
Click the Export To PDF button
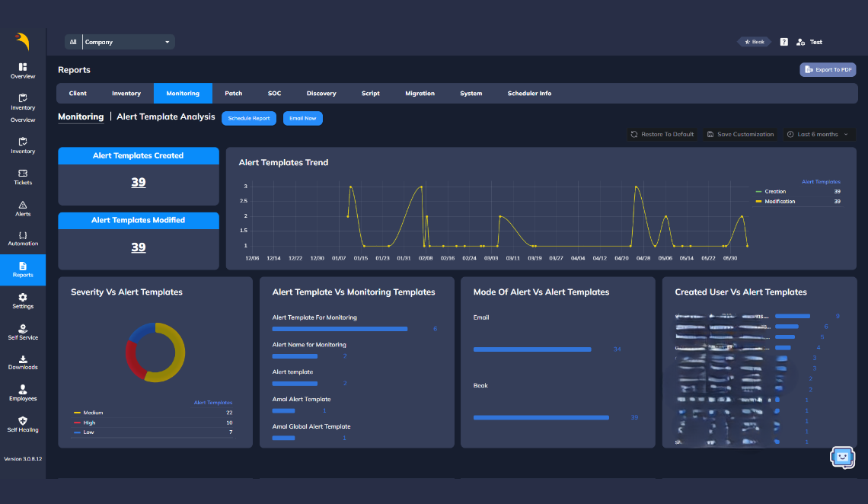pos(828,70)
